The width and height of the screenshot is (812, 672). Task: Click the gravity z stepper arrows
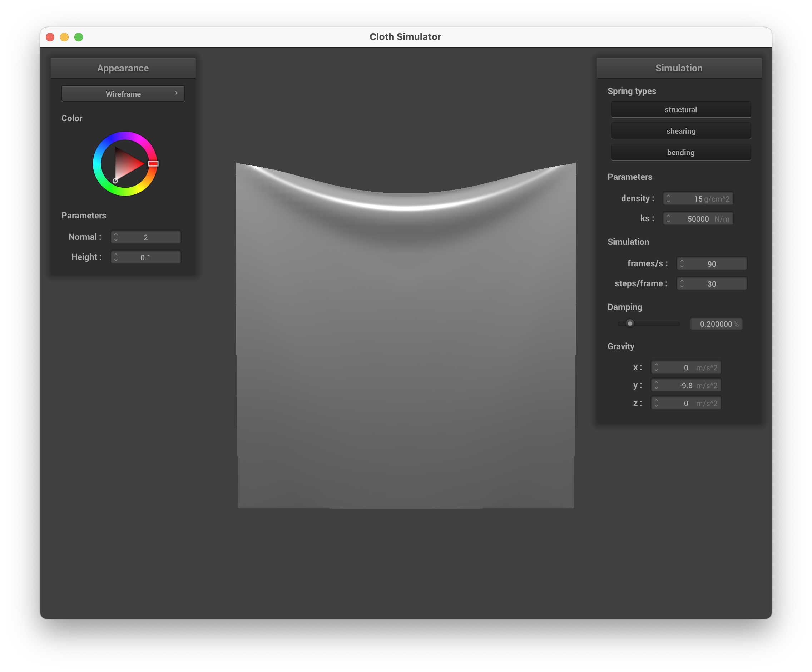[656, 403]
